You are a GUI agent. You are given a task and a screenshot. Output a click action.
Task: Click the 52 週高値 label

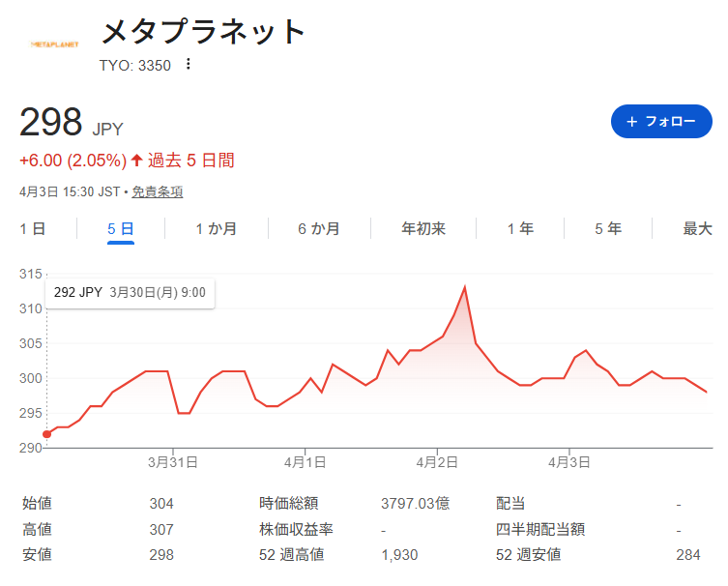[x=292, y=554]
